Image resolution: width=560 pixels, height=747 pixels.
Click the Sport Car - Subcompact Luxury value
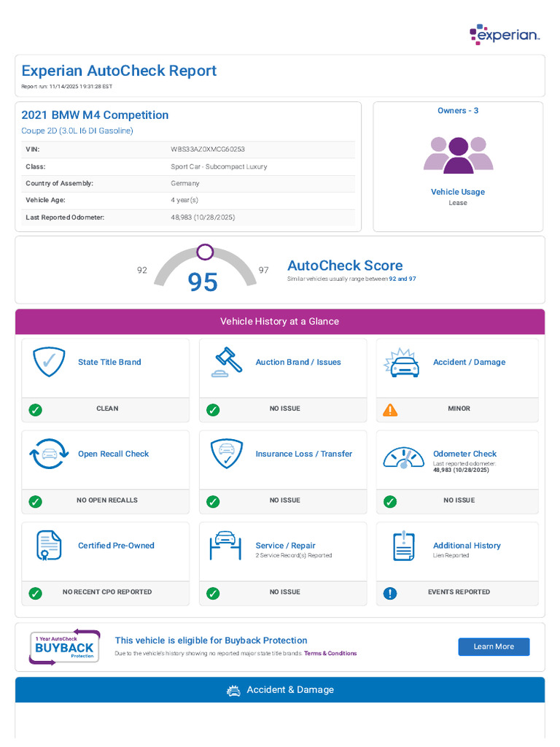(x=219, y=167)
